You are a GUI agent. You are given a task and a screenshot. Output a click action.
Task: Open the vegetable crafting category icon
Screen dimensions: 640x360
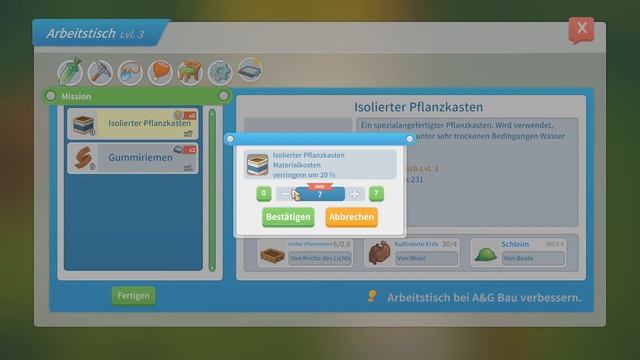[x=70, y=72]
